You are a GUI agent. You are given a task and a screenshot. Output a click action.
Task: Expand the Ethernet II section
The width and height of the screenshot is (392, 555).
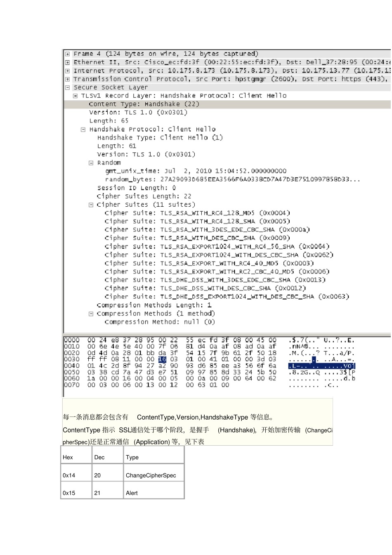tap(67, 62)
